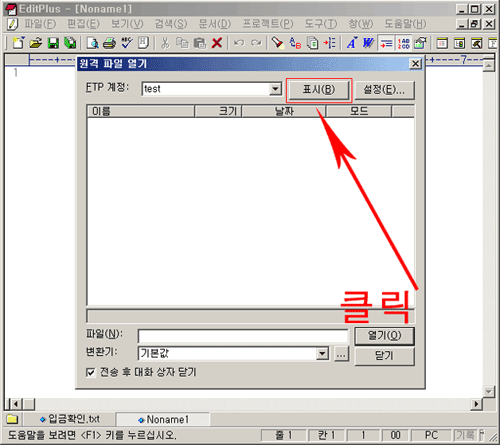
Task: Expand the 변환기 dropdown
Action: (x=322, y=354)
